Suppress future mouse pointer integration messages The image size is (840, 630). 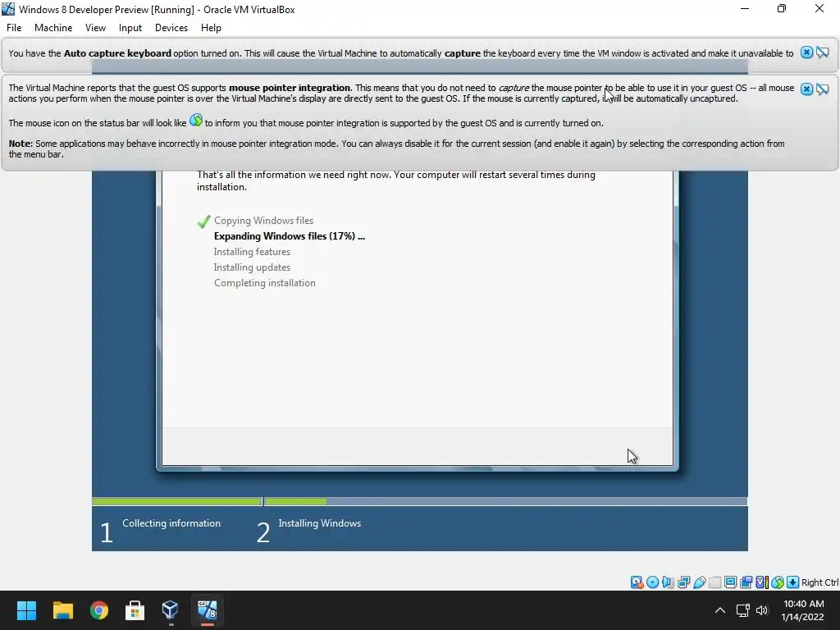coord(822,89)
